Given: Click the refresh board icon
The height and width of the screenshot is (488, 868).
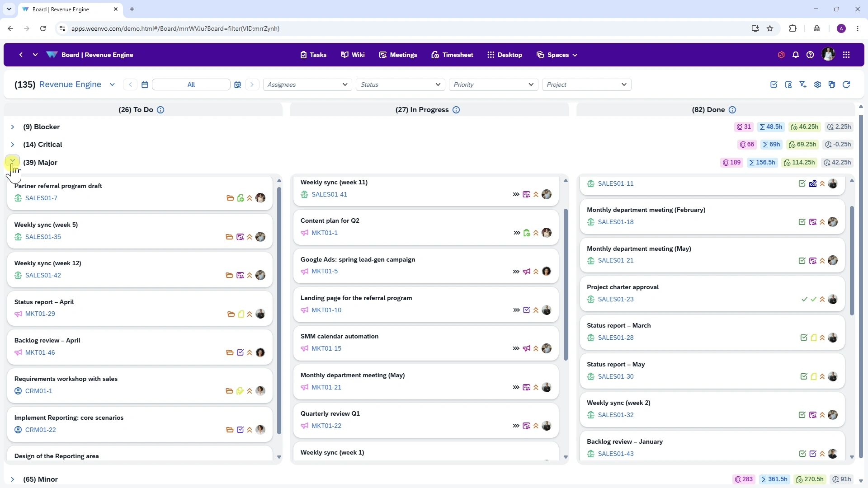Looking at the screenshot, I should pos(846,84).
